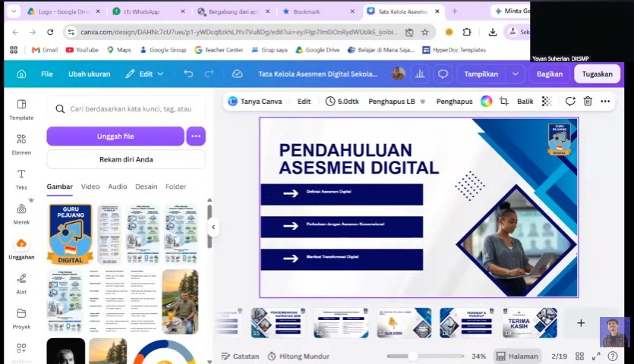This screenshot has height=364, width=634.
Task: Open the rainbow color picker swatch
Action: pos(486,102)
